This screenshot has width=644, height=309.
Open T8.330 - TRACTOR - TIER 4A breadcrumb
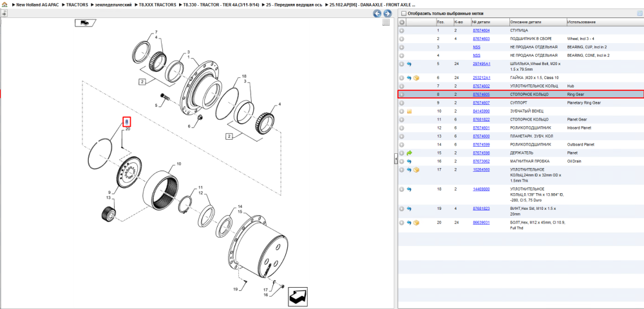click(222, 5)
